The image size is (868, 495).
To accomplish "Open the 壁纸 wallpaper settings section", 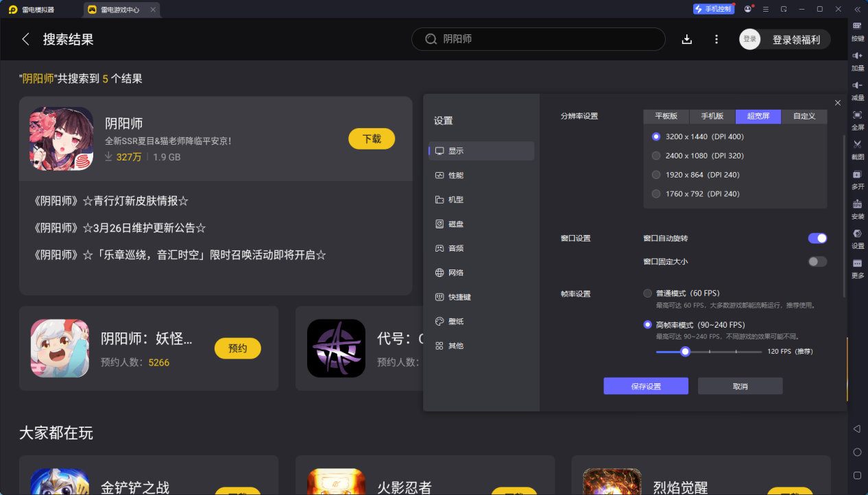I will pos(481,321).
